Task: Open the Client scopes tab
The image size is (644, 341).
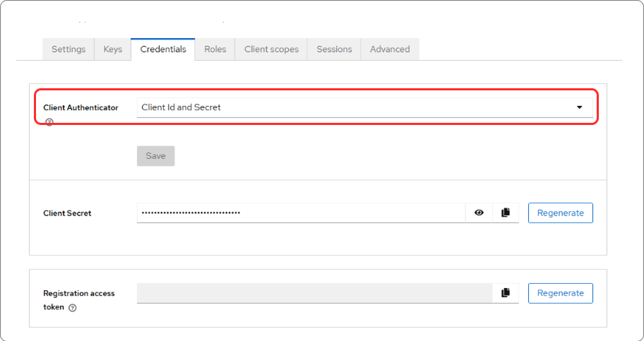Action: click(271, 49)
